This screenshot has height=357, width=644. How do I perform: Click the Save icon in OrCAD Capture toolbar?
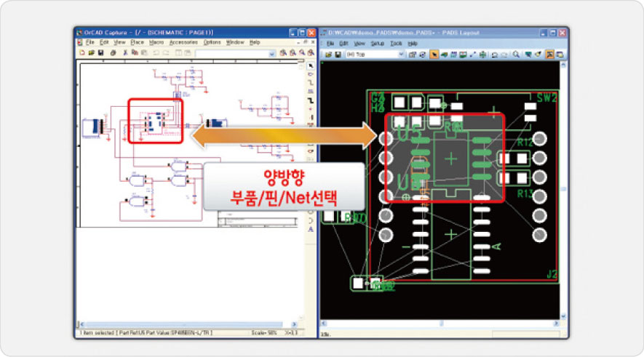click(x=101, y=54)
